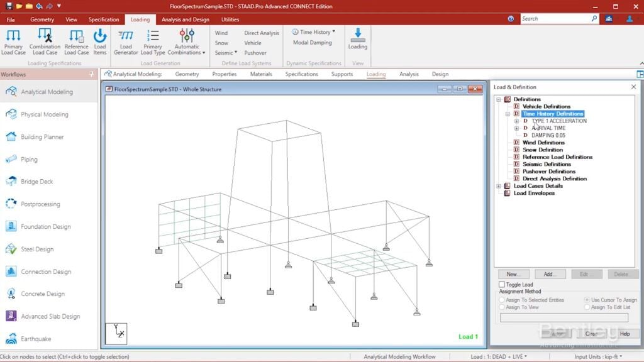This screenshot has height=362, width=644.
Task: Click the Load Items icon
Action: [x=100, y=41]
